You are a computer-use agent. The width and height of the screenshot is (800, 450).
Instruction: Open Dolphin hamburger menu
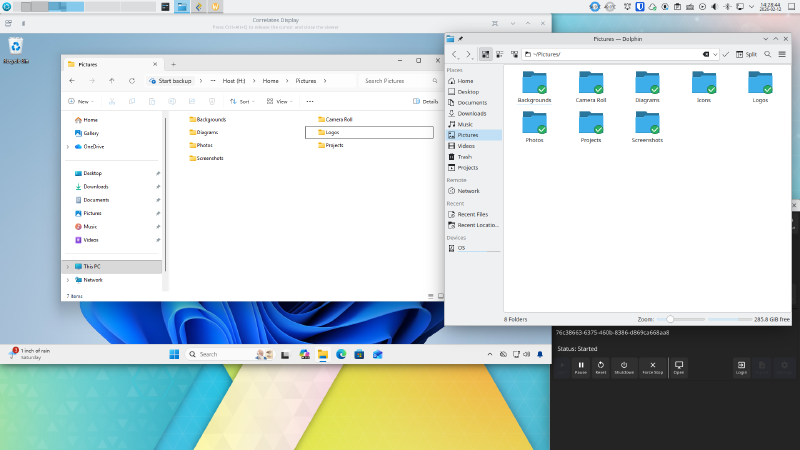pyautogui.click(x=782, y=54)
